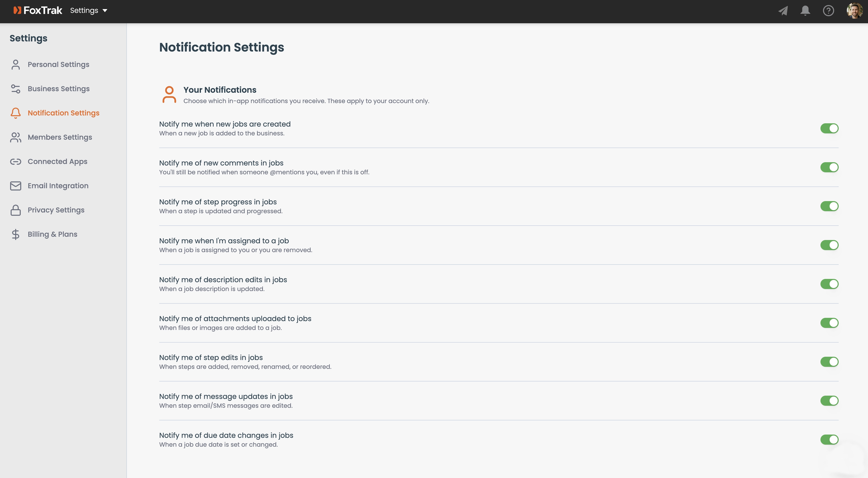The image size is (868, 478).
Task: Click 'Notify me of message updates in jobs' text
Action: pyautogui.click(x=226, y=396)
